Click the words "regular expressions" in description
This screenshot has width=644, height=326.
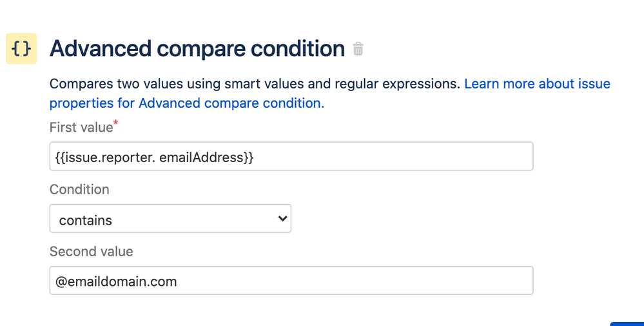click(397, 84)
